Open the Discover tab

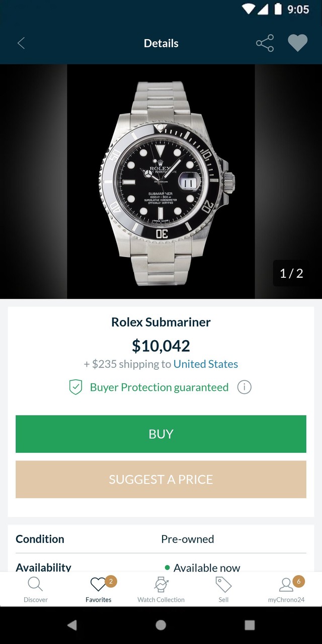click(x=36, y=589)
